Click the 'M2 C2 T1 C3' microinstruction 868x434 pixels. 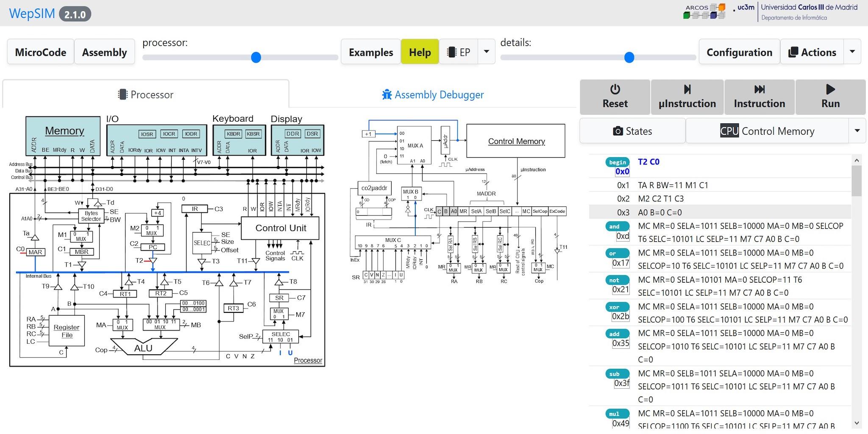tap(661, 199)
